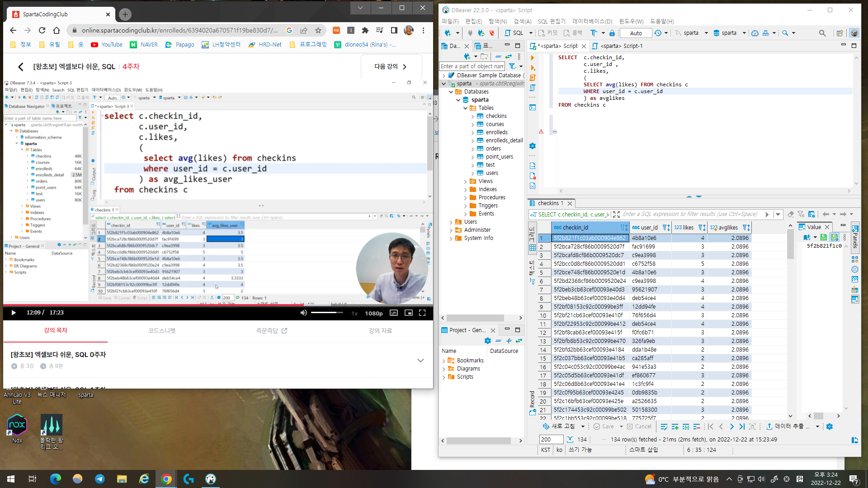The image size is (868, 488).
Task: Click the execute-in-new-tab arrow icon in editor gutter
Action: (533, 68)
